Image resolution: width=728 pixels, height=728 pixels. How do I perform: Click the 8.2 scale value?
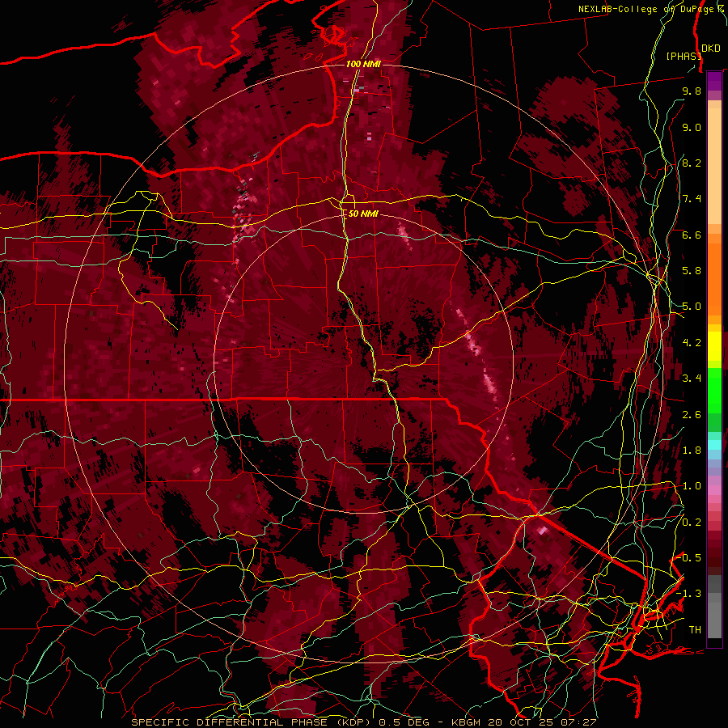coord(692,163)
